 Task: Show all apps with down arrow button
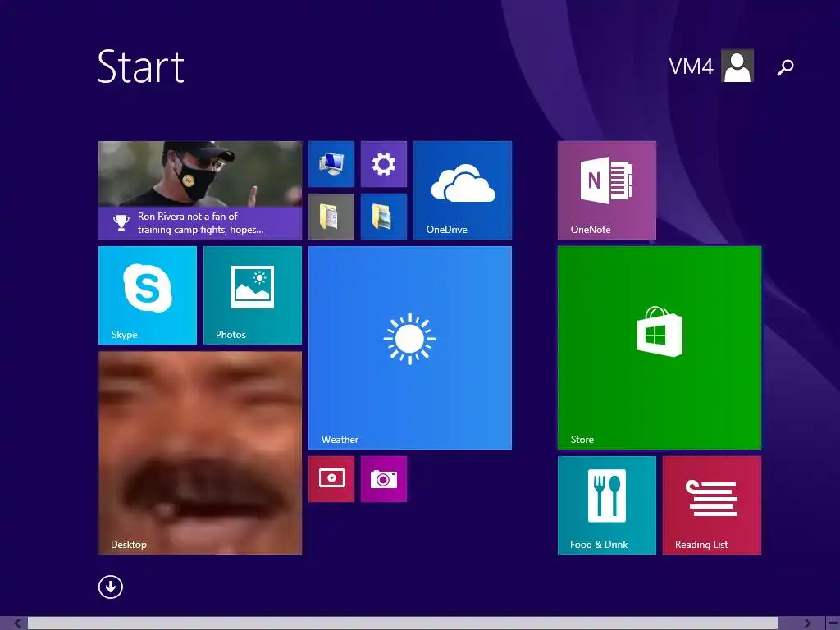click(x=111, y=587)
